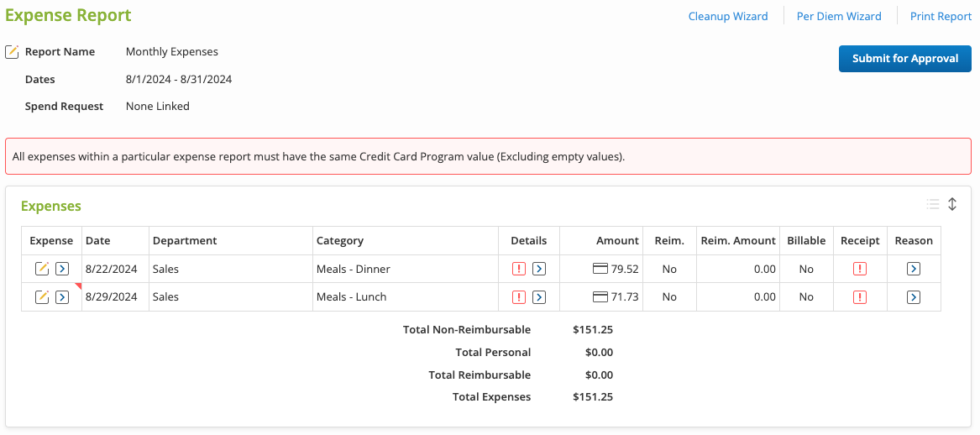Open Reason arrow for Meals - Lunch row
980x435 pixels.
click(914, 297)
